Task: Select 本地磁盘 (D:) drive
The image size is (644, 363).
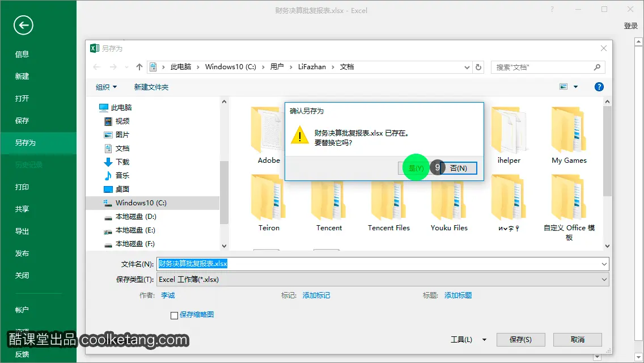Action: (130, 217)
